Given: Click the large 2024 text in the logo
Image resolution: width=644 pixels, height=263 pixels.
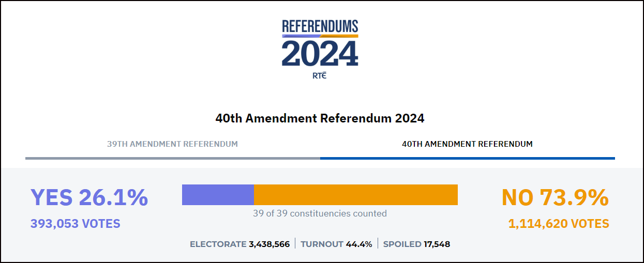Looking at the screenshot, I should pos(320,54).
